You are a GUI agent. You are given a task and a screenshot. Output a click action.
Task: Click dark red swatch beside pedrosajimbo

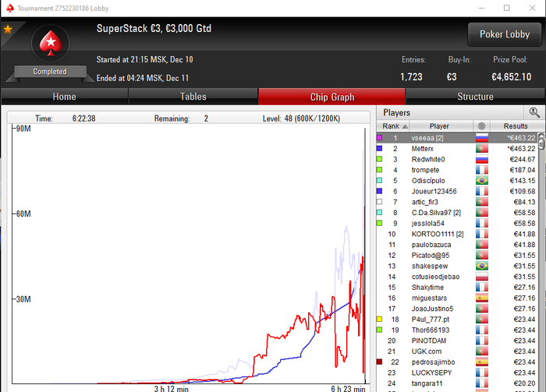(380, 362)
